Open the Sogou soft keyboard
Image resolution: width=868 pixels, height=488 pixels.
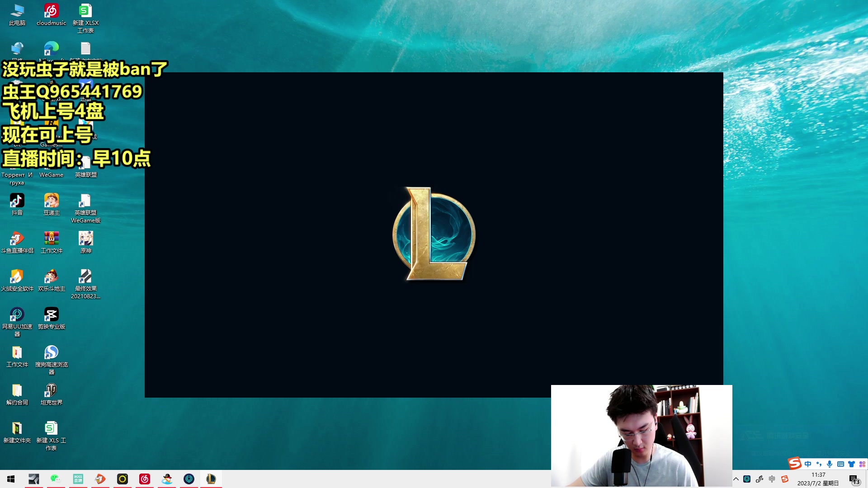[840, 464]
